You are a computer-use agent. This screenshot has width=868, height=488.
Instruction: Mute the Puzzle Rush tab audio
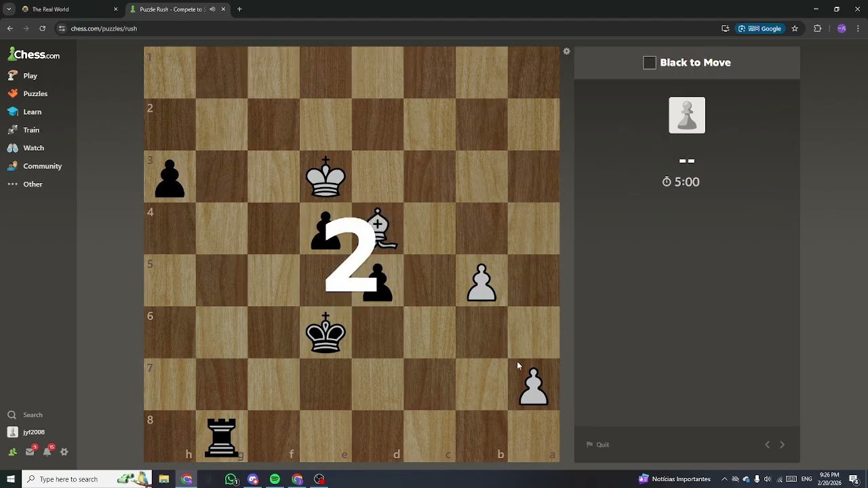[x=213, y=9]
